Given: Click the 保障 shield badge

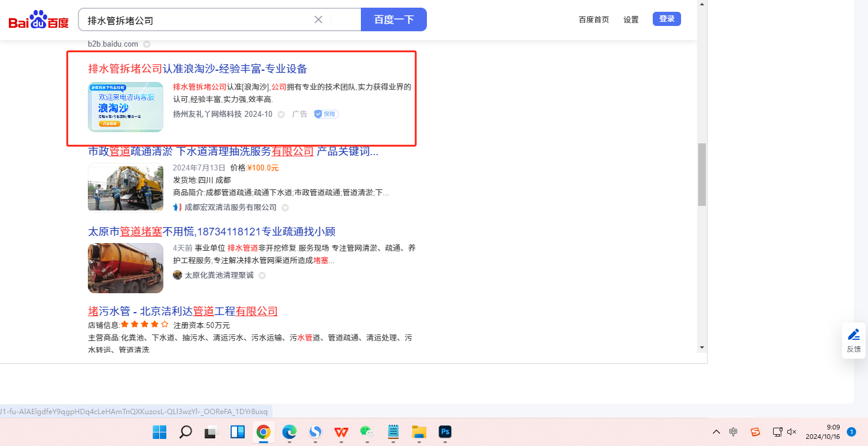Looking at the screenshot, I should (326, 114).
